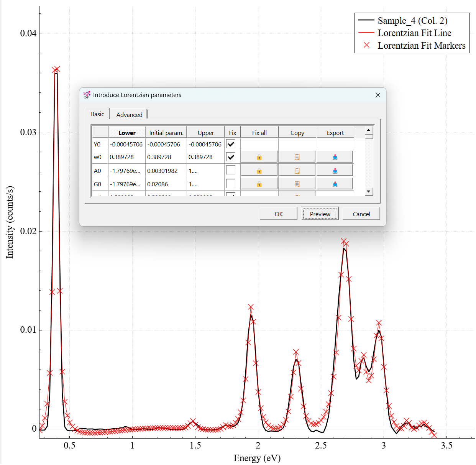Viewport: 476px width, 465px height.
Task: Enable the Fix checkbox for G0
Action: tap(232, 183)
